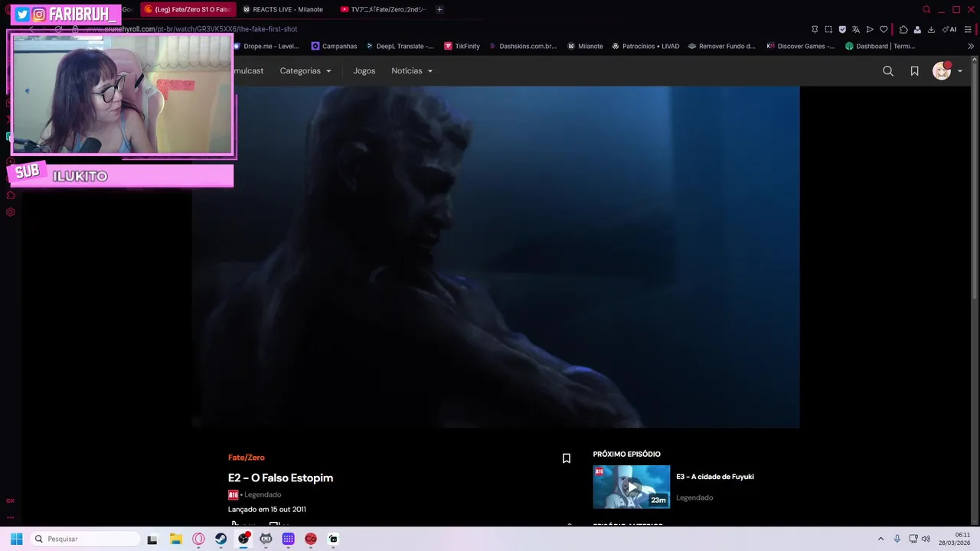The image size is (980, 551).
Task: Open File Explorer from the taskbar
Action: point(175,539)
